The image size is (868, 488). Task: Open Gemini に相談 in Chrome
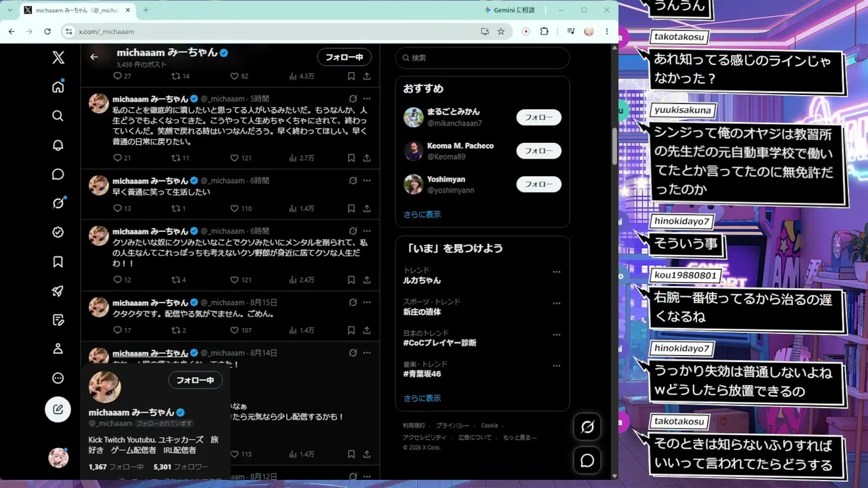coord(510,10)
